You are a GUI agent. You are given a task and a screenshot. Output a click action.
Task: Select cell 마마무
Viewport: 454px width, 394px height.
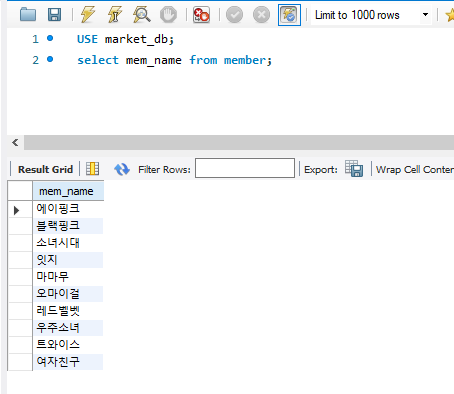click(68, 277)
